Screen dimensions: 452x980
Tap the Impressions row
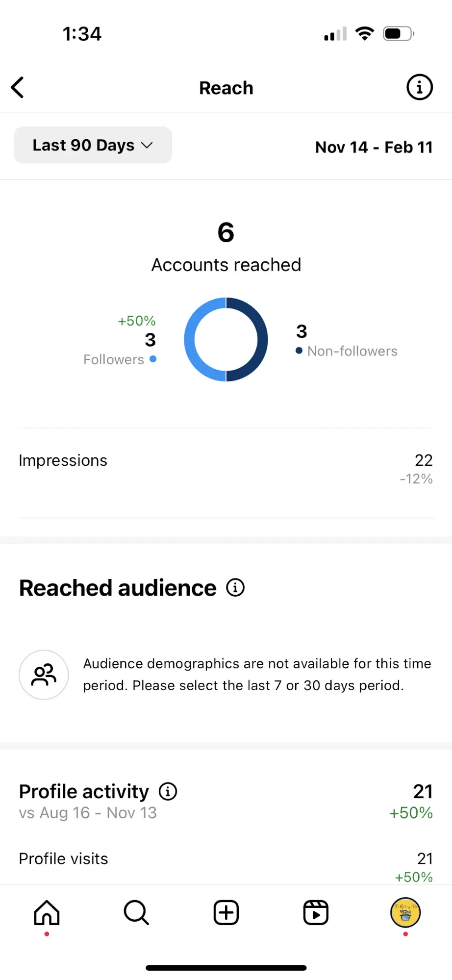click(x=63, y=460)
